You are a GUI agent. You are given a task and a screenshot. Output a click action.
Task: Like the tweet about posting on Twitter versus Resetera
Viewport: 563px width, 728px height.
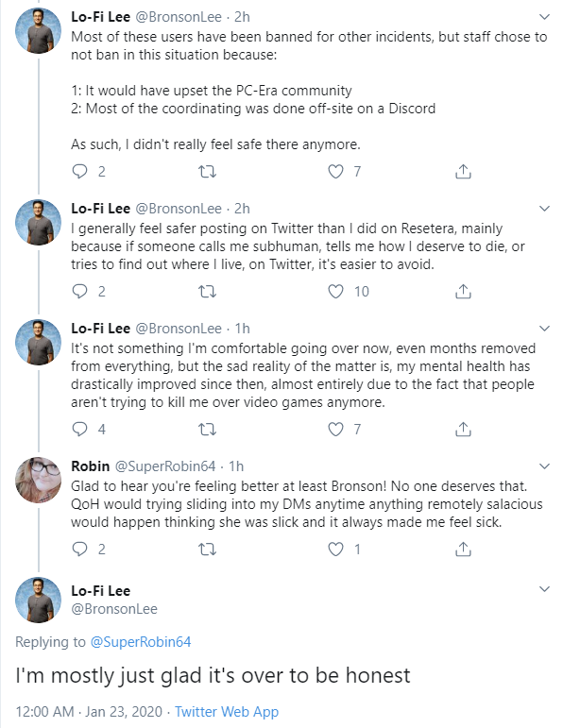335,291
